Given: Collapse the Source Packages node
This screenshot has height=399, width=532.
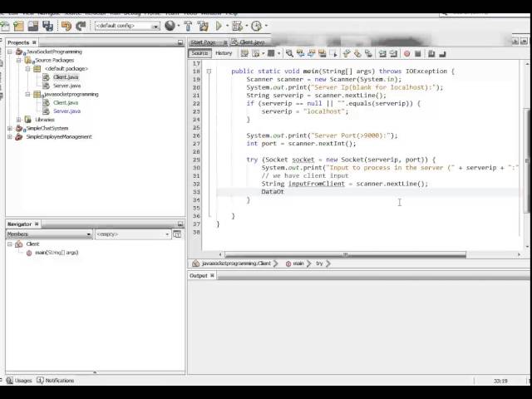Looking at the screenshot, I should tap(19, 61).
